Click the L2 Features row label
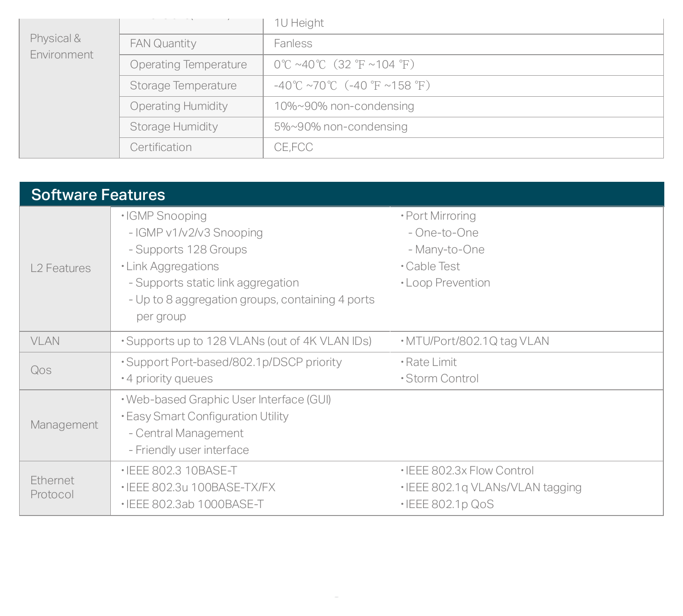The image size is (683, 616). point(61,268)
